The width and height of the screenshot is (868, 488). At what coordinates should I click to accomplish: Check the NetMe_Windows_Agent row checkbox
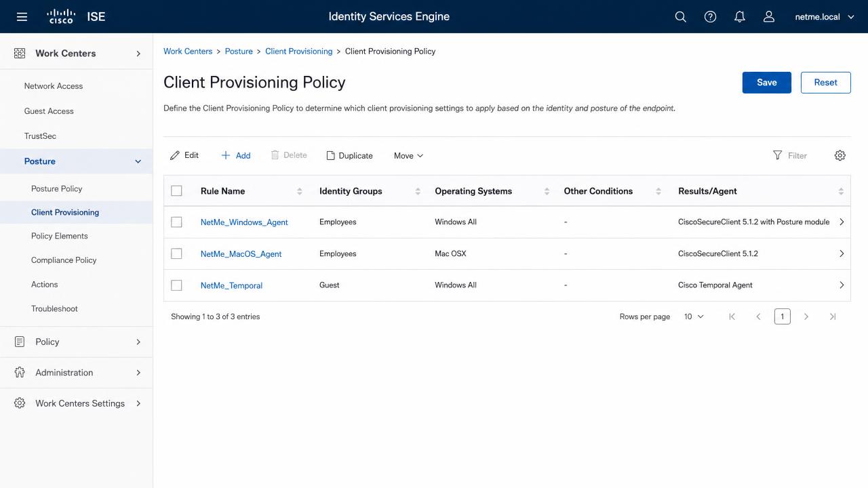point(177,222)
